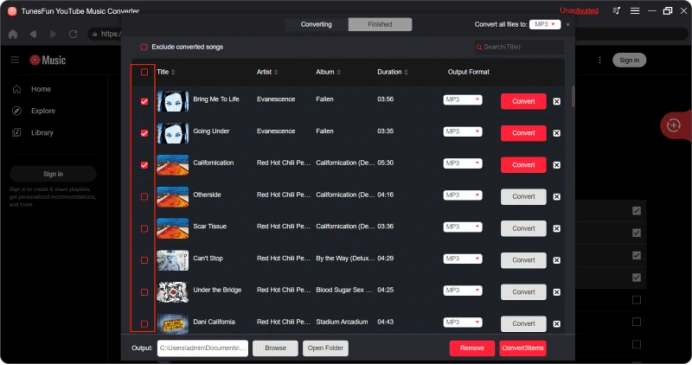Go forward with the right arrow icon

pos(53,34)
